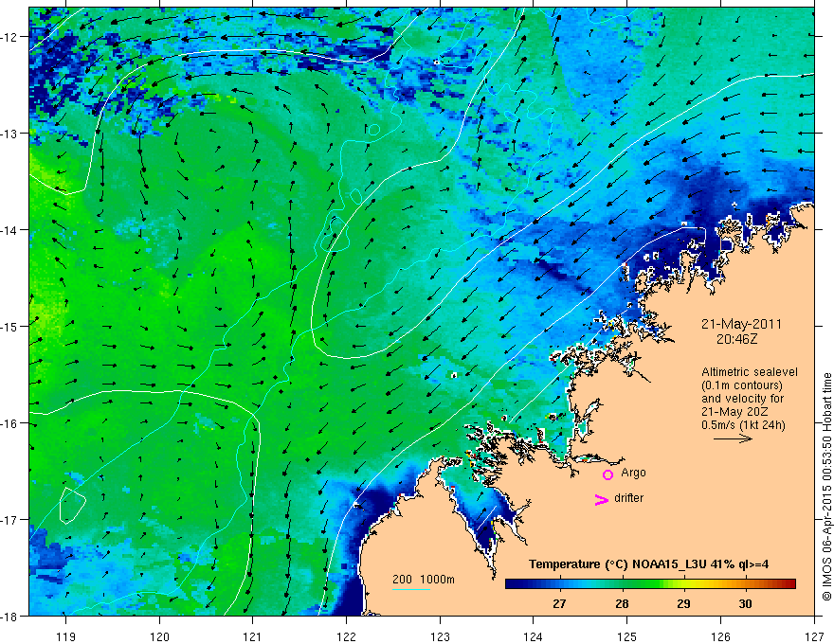Click the magenta Argo circle legend marker
Image resolution: width=834 pixels, height=644 pixels.
(607, 474)
